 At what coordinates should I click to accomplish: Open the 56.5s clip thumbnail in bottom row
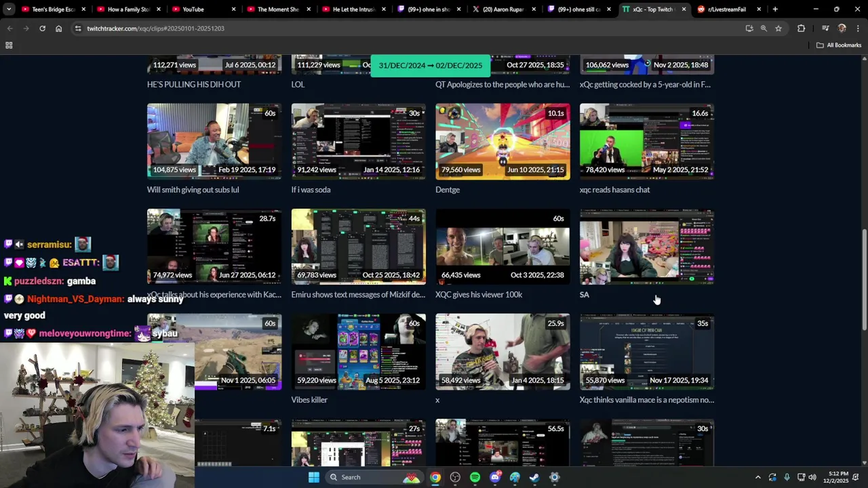click(502, 443)
